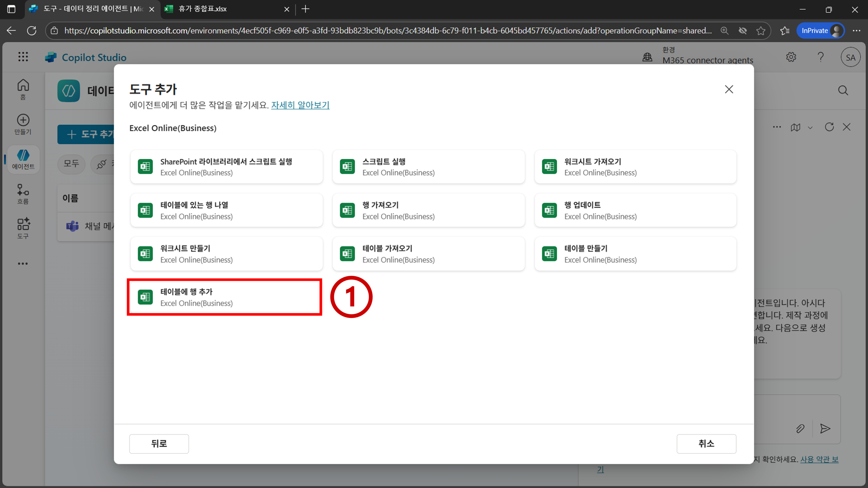This screenshot has width=868, height=488.
Task: Select '테이블에 행 추가' Excel tool
Action: 225,297
